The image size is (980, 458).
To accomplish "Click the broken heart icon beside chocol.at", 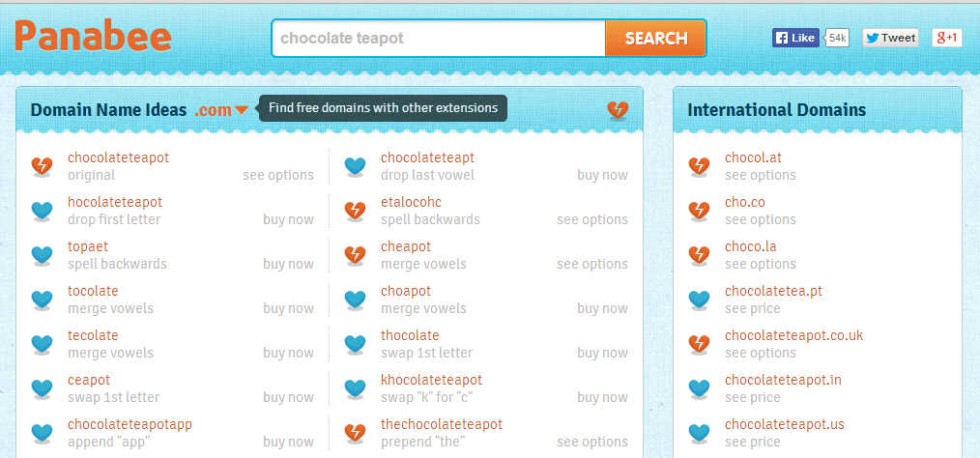I will [699, 166].
